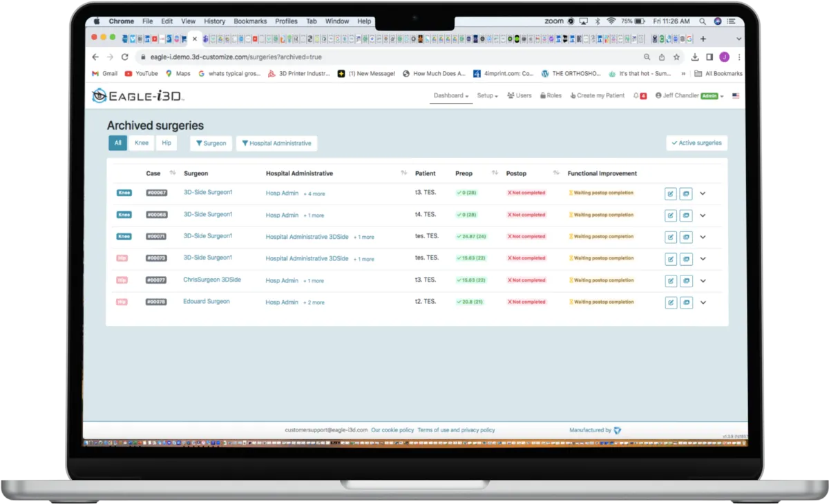Viewport: 829px width, 504px height.
Task: Click the Wi-Fi status icon
Action: pyautogui.click(x=611, y=21)
